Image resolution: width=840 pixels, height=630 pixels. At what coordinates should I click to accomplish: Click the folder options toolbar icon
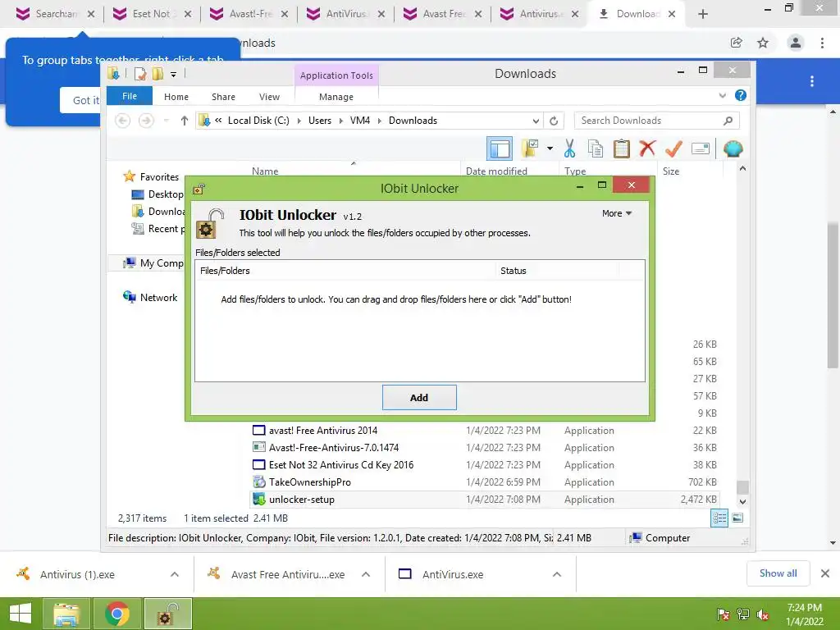[530, 148]
